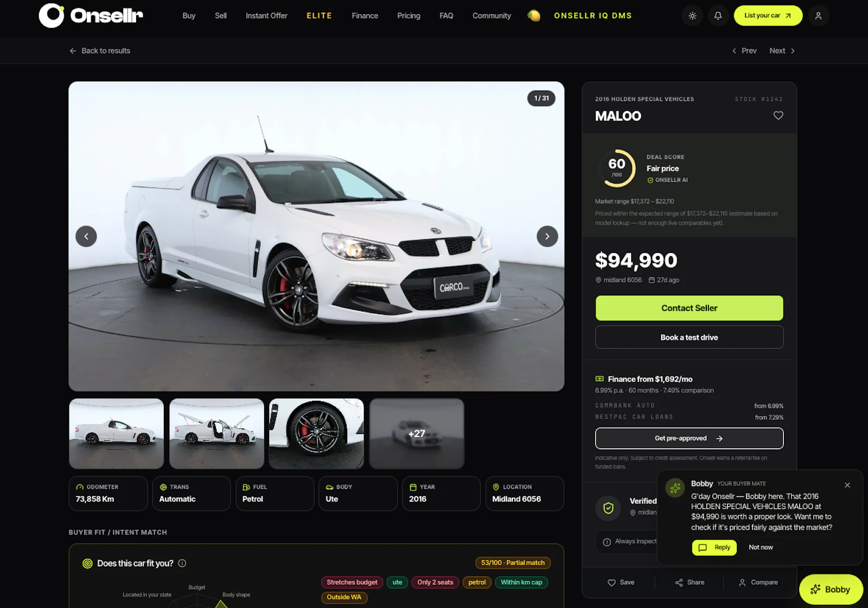Save this listing
This screenshot has width=868, height=608.
coord(621,583)
